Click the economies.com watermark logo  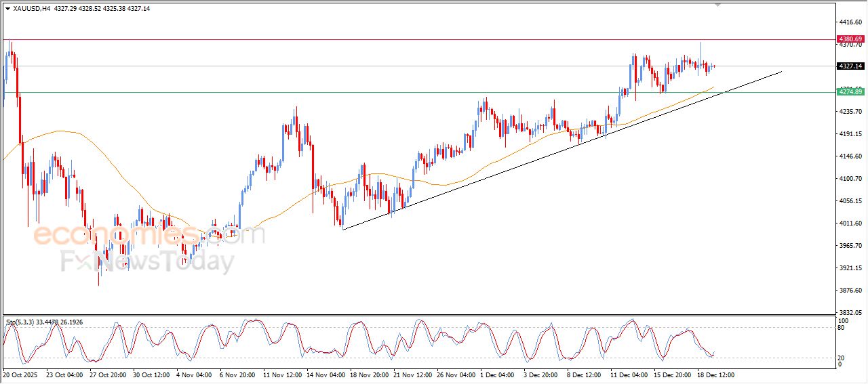coord(148,235)
